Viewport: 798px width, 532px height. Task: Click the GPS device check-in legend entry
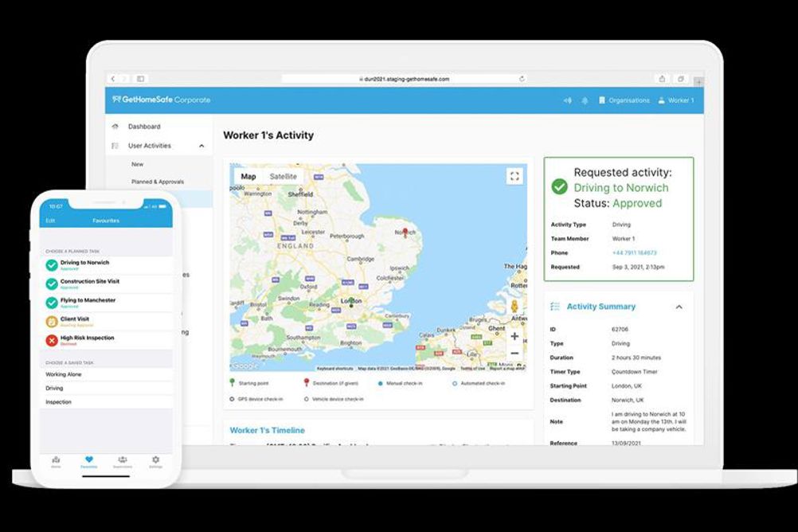pos(256,399)
